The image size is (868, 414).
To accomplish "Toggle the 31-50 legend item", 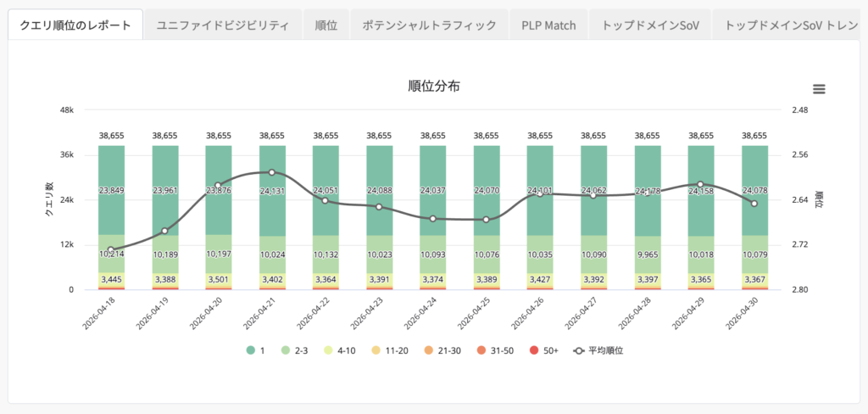I will click(x=493, y=351).
